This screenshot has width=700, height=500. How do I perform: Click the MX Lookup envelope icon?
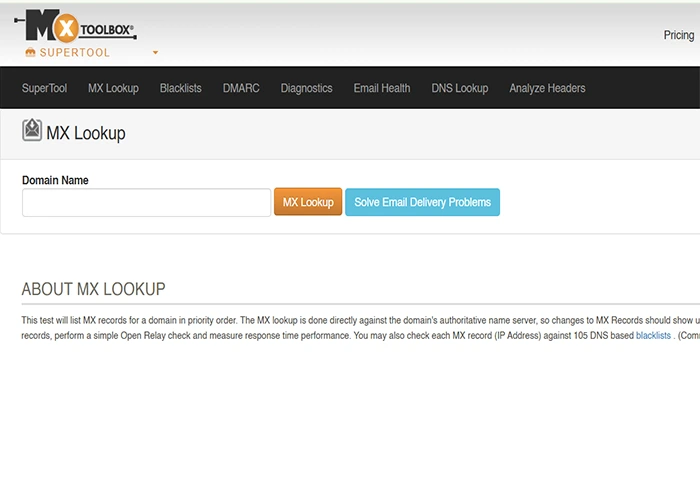click(32, 130)
